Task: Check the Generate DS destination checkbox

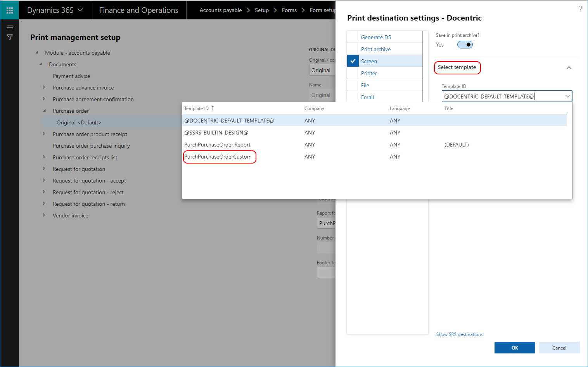Action: tap(353, 37)
